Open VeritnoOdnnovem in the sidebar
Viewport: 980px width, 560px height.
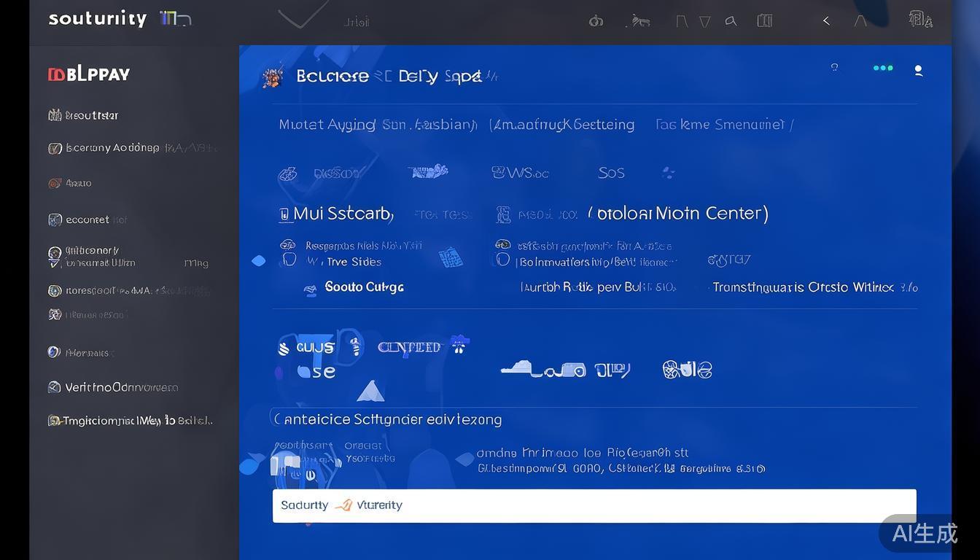click(x=121, y=387)
